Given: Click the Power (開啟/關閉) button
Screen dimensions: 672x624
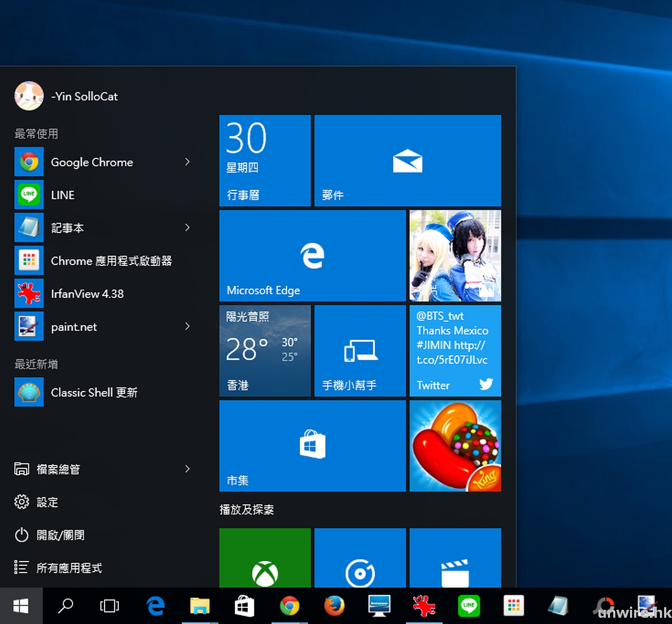Looking at the screenshot, I should click(60, 535).
